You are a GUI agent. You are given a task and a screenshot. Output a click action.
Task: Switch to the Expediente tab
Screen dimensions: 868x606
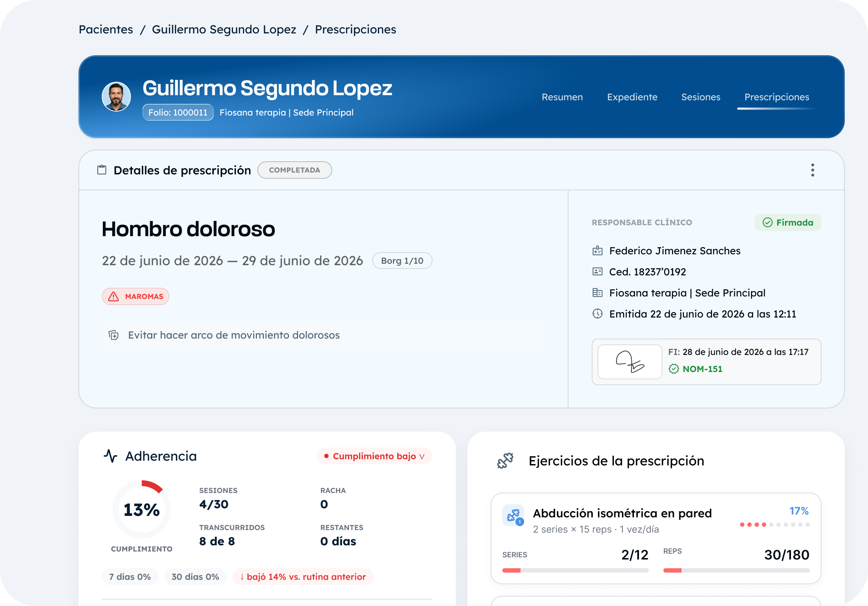point(632,97)
